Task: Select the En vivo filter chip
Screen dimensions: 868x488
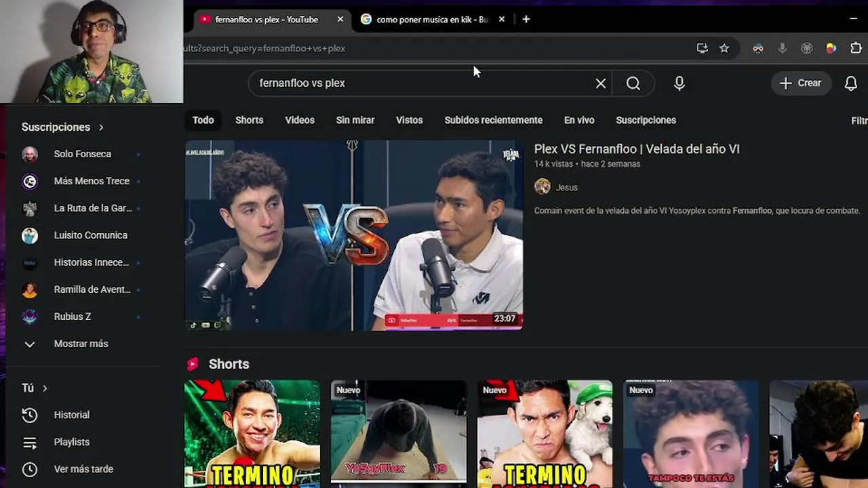Action: tap(579, 120)
